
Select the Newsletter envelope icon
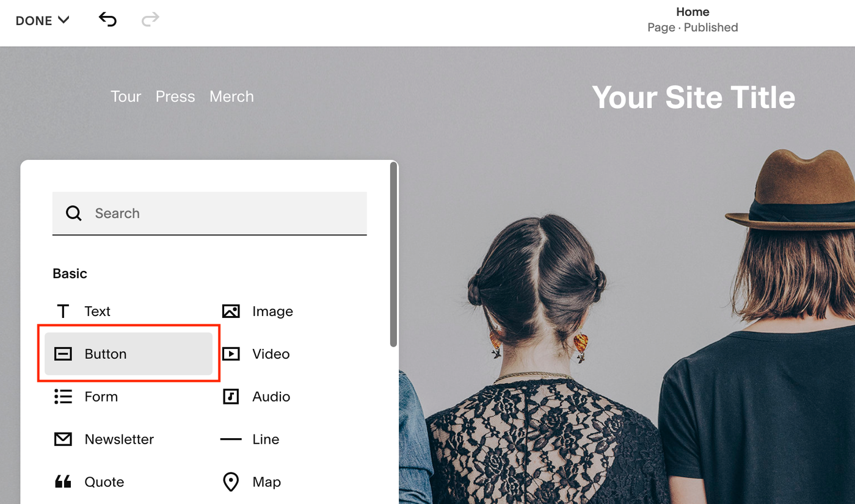click(63, 439)
